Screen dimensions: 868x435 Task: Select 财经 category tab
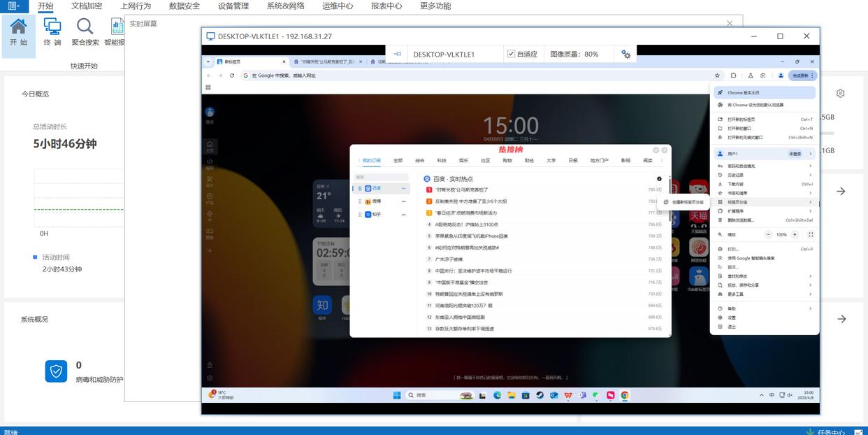pos(529,160)
